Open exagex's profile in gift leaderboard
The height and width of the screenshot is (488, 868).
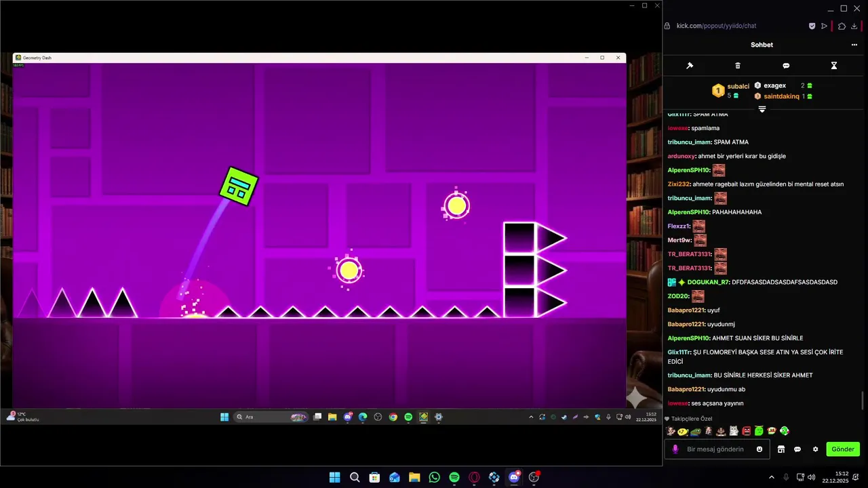[774, 85]
